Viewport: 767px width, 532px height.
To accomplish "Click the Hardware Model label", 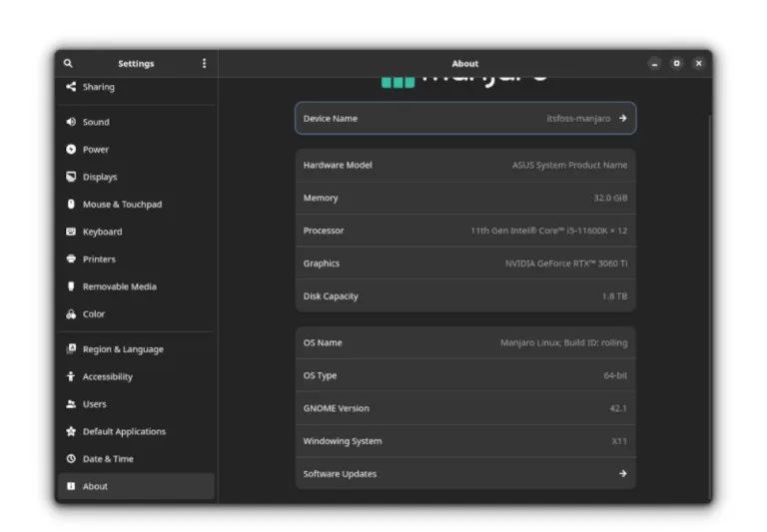I will tap(338, 166).
